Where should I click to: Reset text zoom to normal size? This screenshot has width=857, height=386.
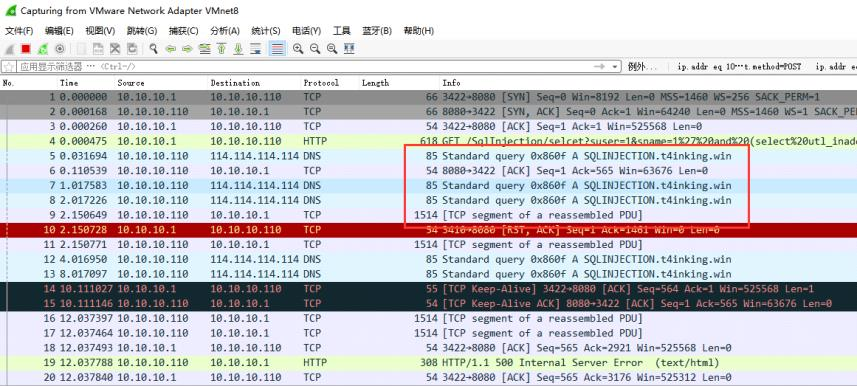click(x=332, y=49)
